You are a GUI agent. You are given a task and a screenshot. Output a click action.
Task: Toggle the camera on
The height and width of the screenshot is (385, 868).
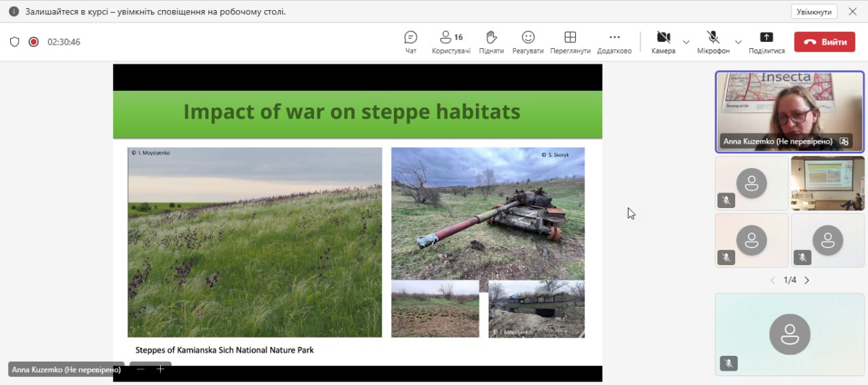(x=663, y=42)
